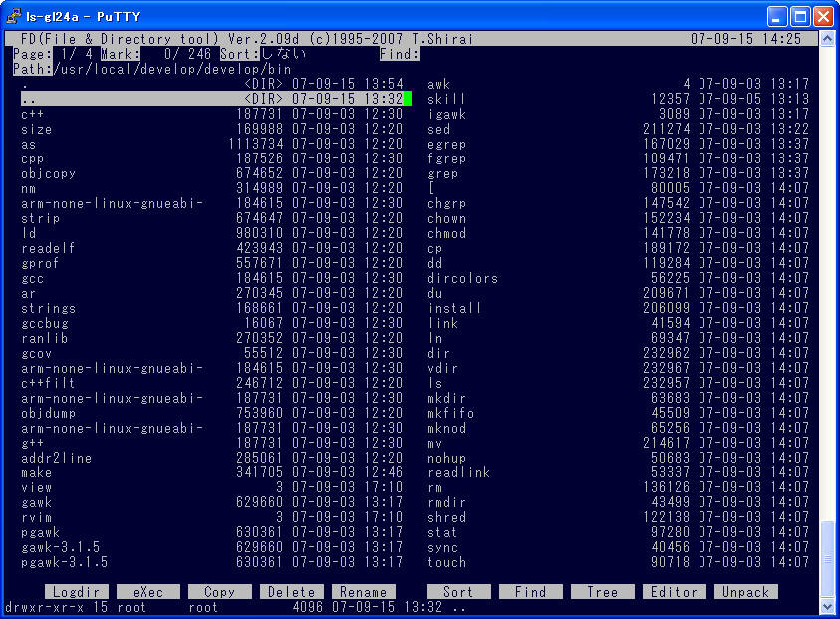The width and height of the screenshot is (840, 619).
Task: Click the Unpack function button
Action: (x=745, y=592)
